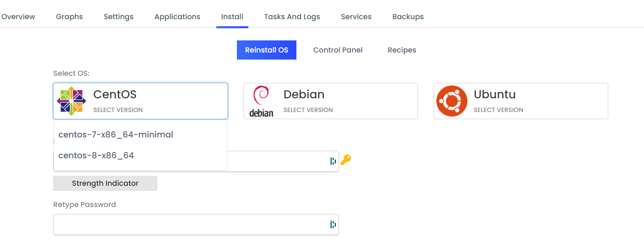Open the Services tab

pos(356,17)
